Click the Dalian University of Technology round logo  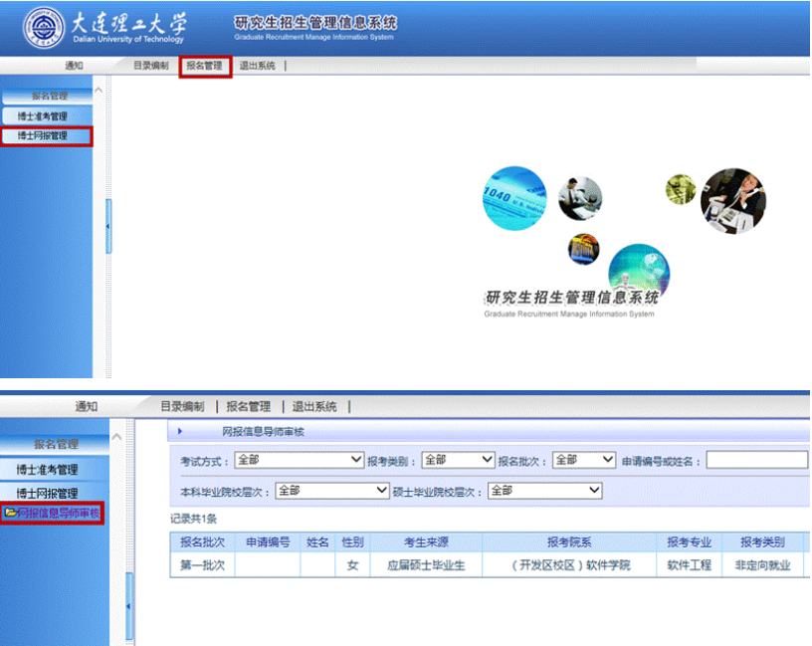[44, 29]
